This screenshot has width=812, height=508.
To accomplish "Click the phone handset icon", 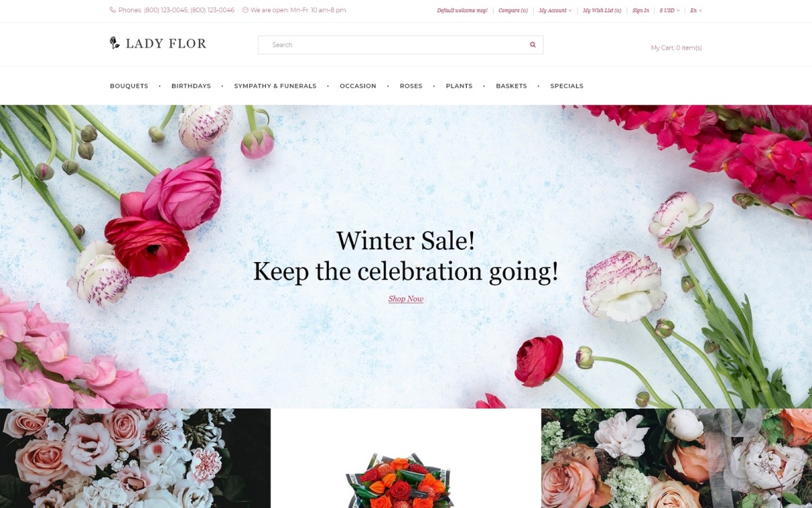I will [112, 10].
